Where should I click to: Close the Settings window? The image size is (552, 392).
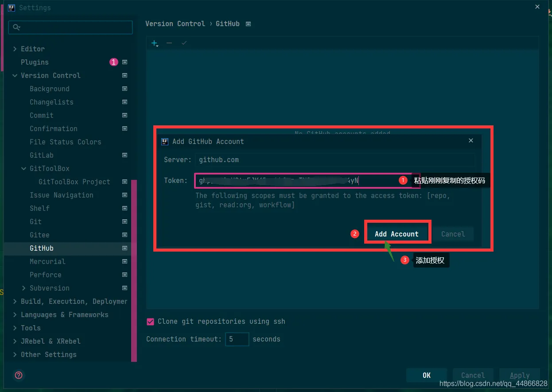click(537, 7)
